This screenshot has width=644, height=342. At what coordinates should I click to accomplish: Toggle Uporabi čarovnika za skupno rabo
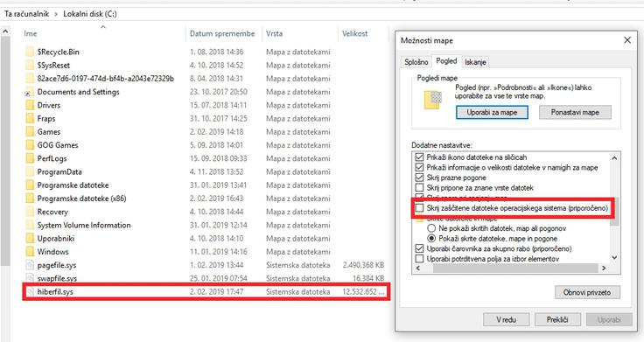click(x=419, y=248)
